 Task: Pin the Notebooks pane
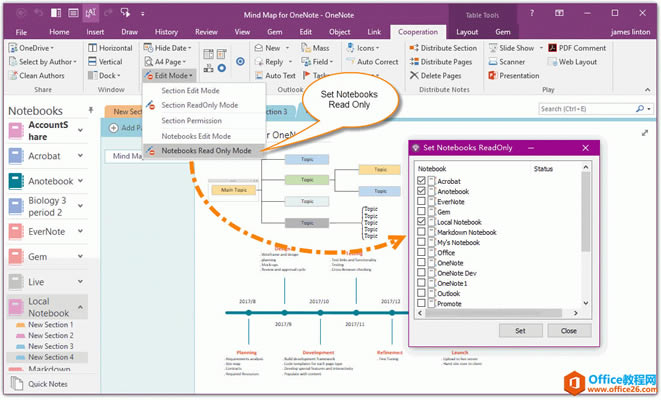91,110
